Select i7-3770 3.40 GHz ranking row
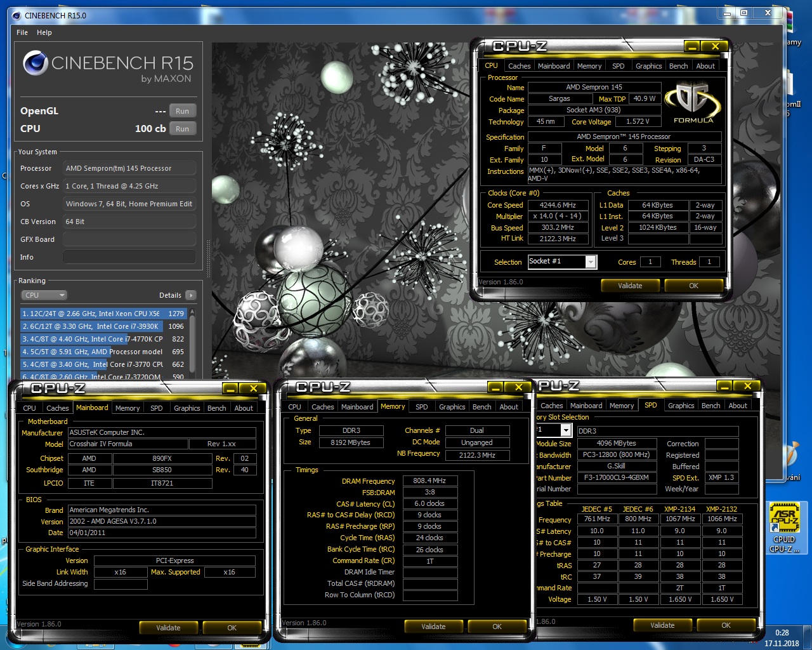 coord(103,364)
